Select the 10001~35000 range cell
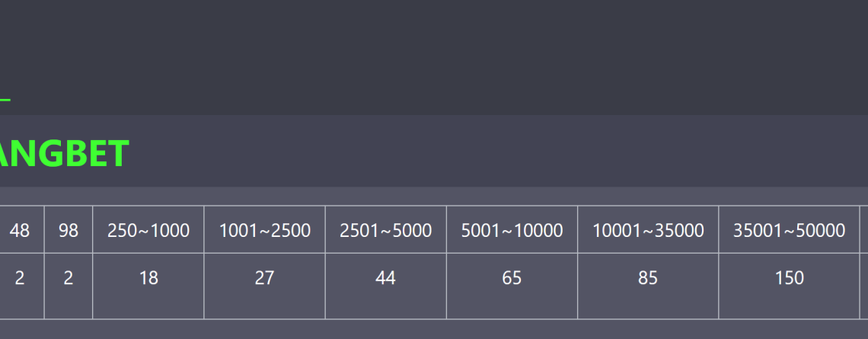Image resolution: width=868 pixels, height=339 pixels. [x=648, y=230]
